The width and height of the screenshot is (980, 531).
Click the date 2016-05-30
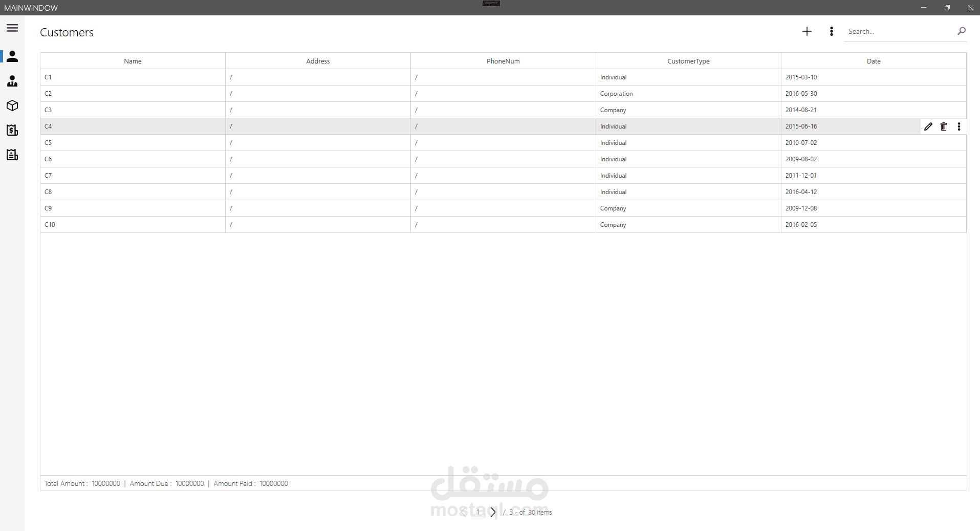click(801, 94)
